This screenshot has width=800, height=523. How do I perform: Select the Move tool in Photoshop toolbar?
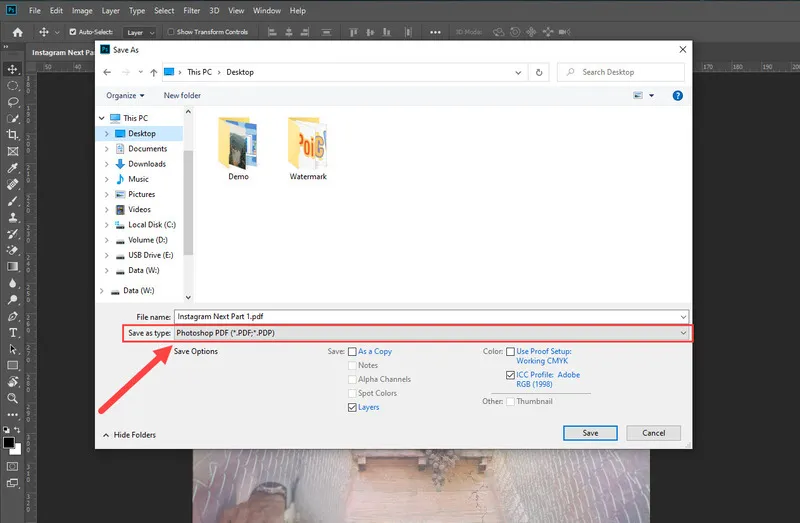pyautogui.click(x=13, y=69)
